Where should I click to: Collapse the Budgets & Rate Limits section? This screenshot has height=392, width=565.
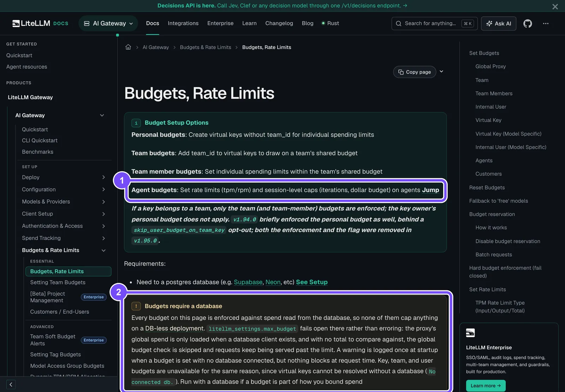103,250
